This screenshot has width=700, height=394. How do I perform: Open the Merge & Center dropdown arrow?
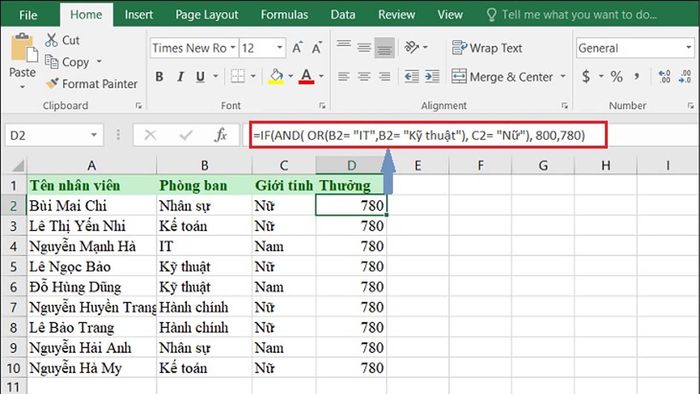point(563,76)
